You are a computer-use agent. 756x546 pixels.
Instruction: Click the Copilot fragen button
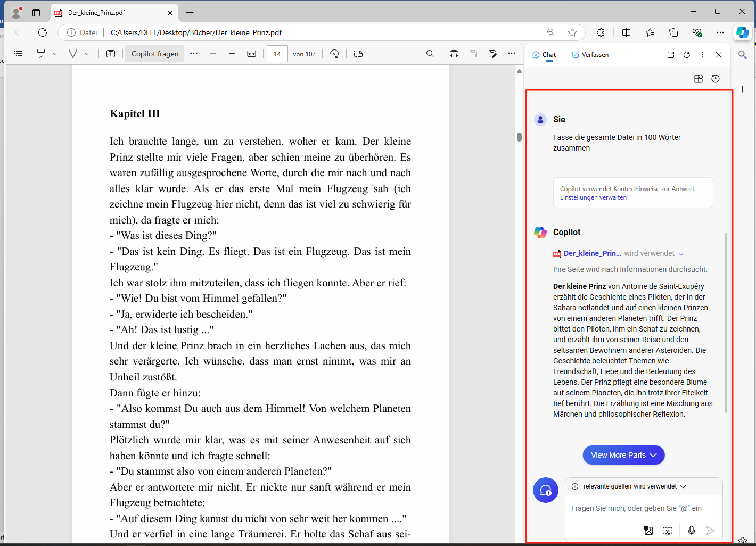155,54
